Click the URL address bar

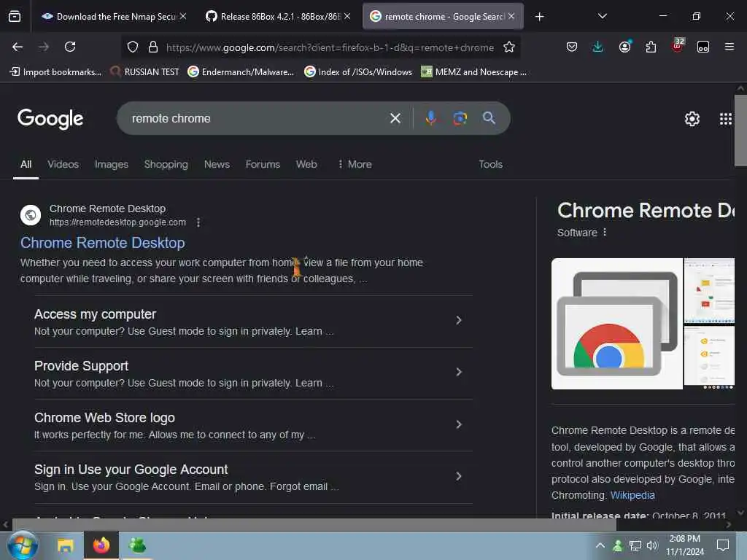click(x=330, y=47)
